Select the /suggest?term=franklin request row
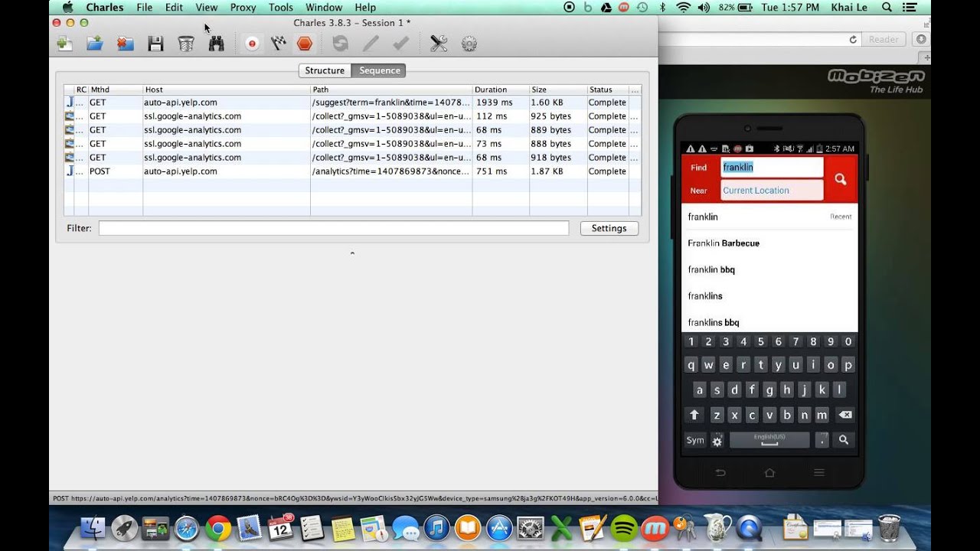The width and height of the screenshot is (980, 551). point(352,103)
